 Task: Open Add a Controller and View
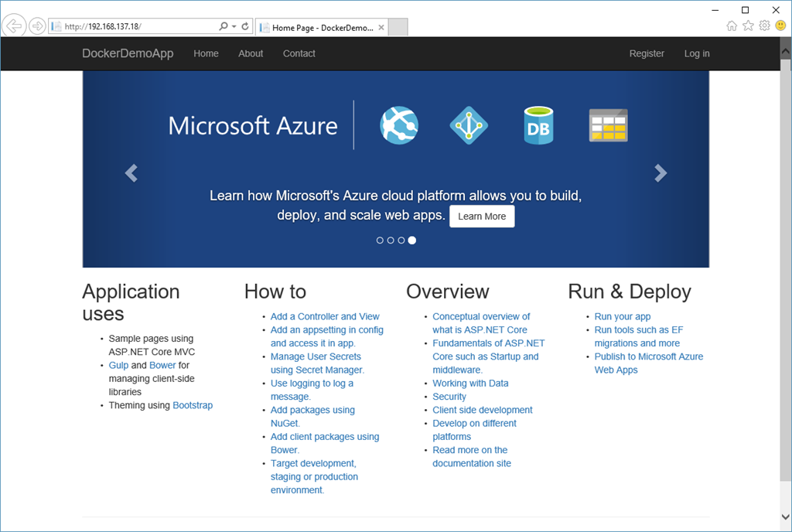tap(325, 316)
